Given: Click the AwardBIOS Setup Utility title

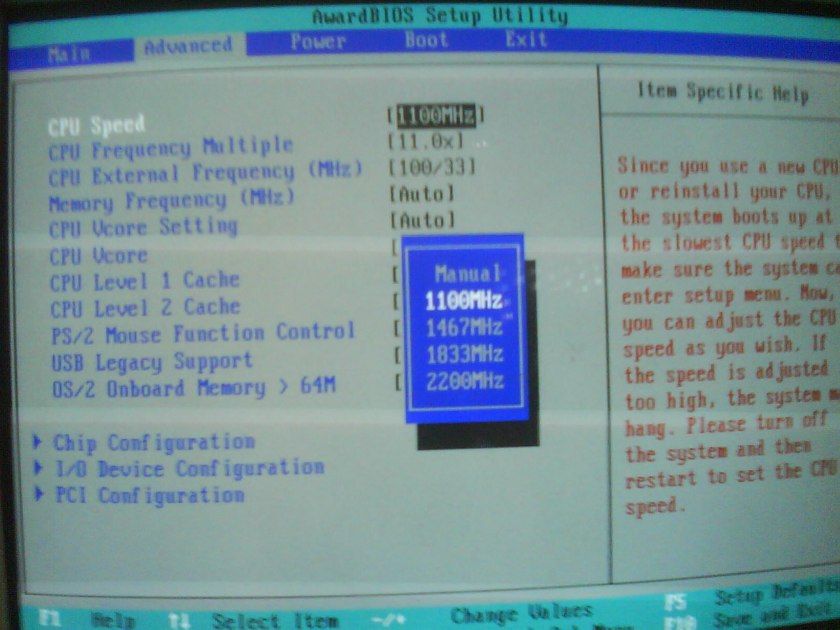Looking at the screenshot, I should click(x=440, y=16).
